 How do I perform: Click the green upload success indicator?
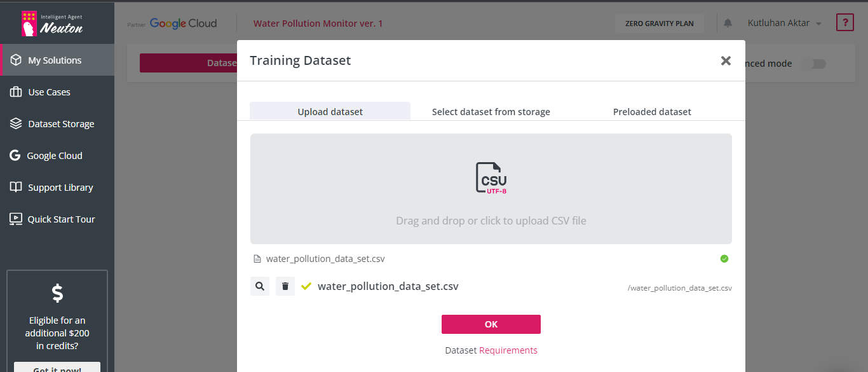pyautogui.click(x=724, y=259)
